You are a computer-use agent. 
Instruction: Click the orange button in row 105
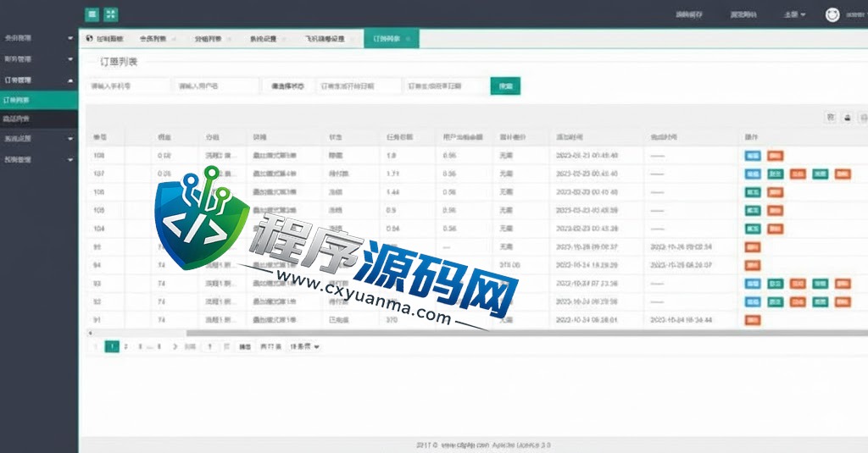coord(775,211)
